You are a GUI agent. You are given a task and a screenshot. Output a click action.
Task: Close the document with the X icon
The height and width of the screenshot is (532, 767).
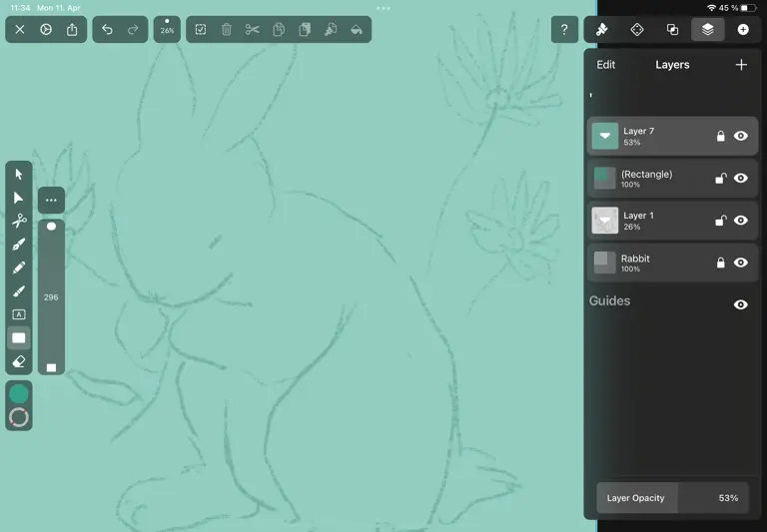pyautogui.click(x=20, y=30)
